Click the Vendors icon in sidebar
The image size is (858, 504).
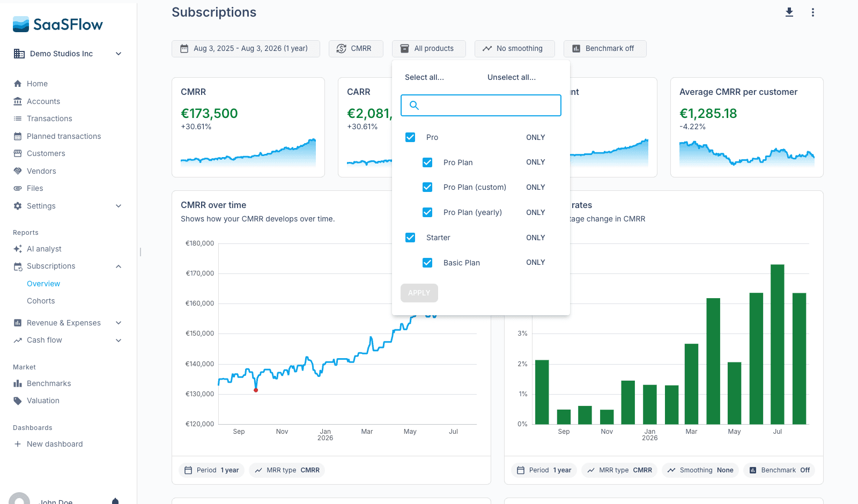click(18, 171)
